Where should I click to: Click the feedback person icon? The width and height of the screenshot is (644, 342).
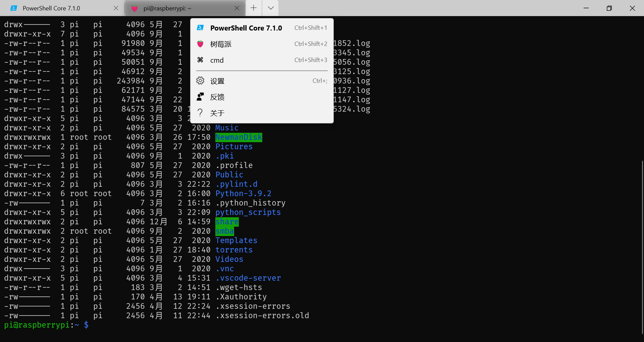pos(200,97)
